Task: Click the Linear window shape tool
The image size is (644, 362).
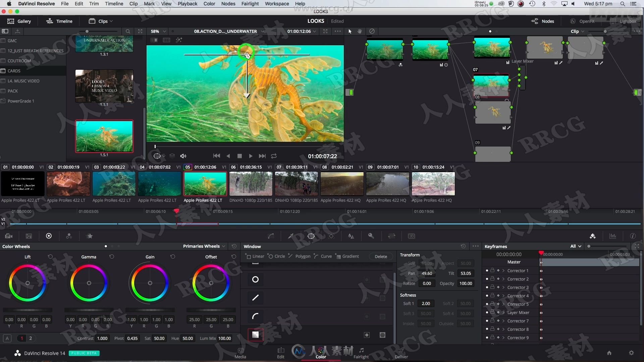Action: tap(255, 256)
